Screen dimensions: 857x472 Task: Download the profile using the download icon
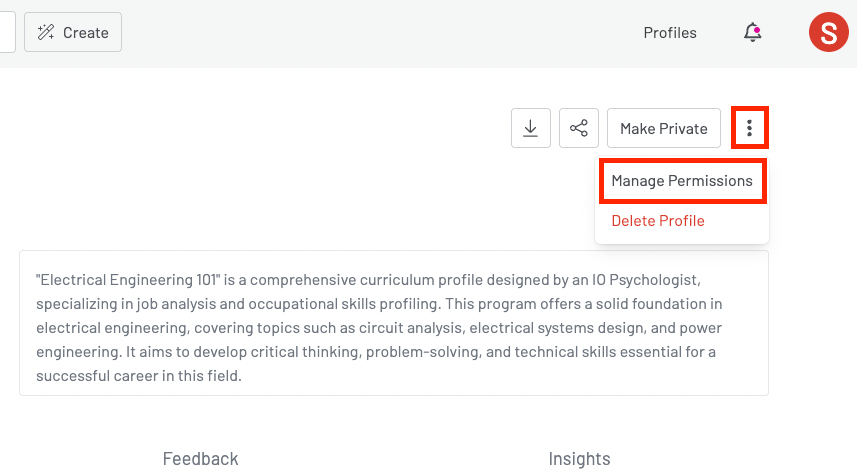click(x=531, y=128)
